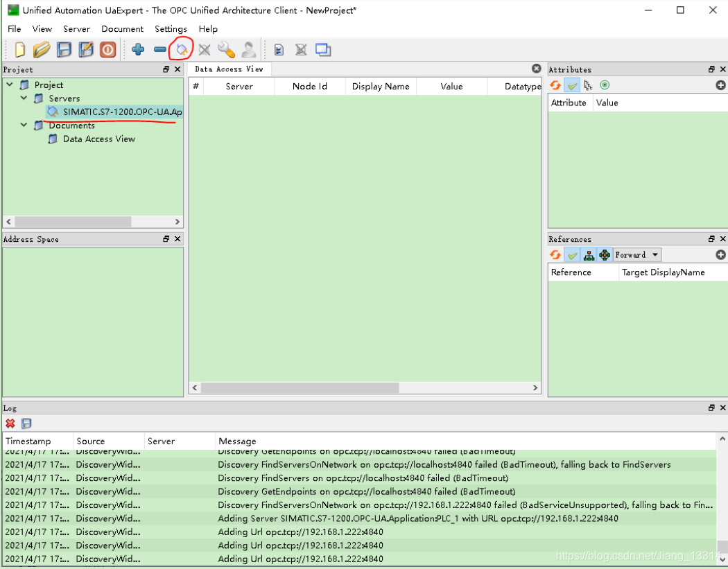Collapse the Project tree node

[x=9, y=85]
